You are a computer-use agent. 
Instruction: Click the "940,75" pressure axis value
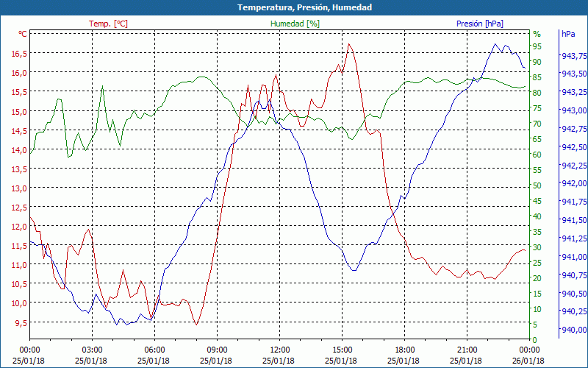point(574,275)
